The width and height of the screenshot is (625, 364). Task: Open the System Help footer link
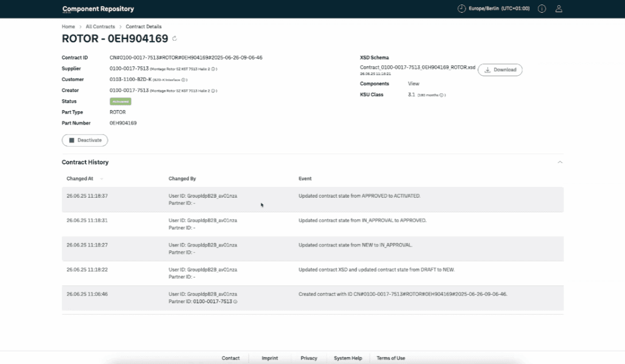348,358
